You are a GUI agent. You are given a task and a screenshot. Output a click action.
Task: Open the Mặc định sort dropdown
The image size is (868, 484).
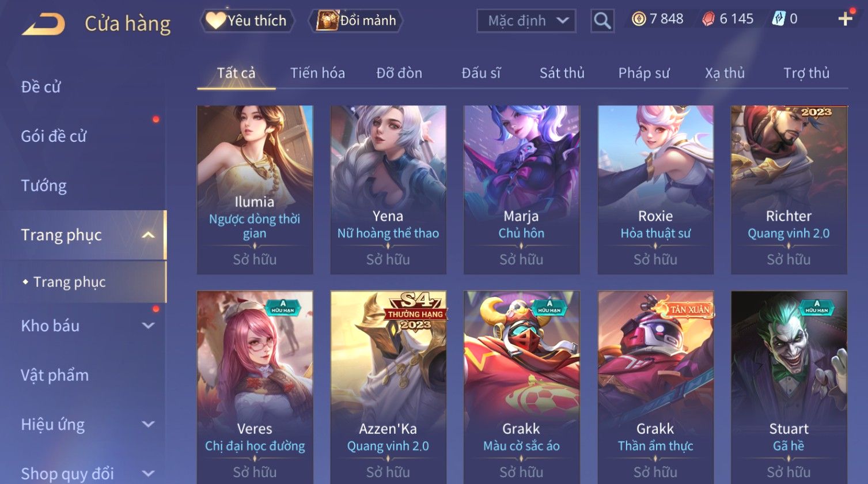[x=526, y=21]
